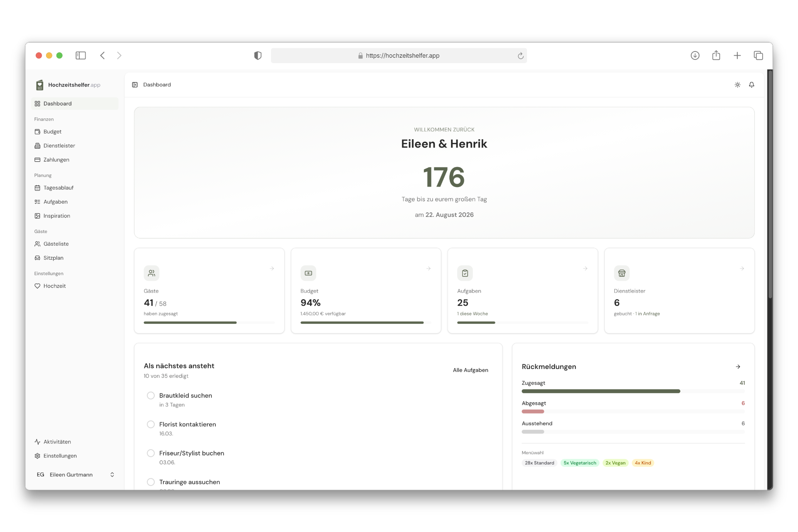Check off 'Florist kontaktieren'
Image resolution: width=798 pixels, height=532 pixels.
[x=150, y=424]
